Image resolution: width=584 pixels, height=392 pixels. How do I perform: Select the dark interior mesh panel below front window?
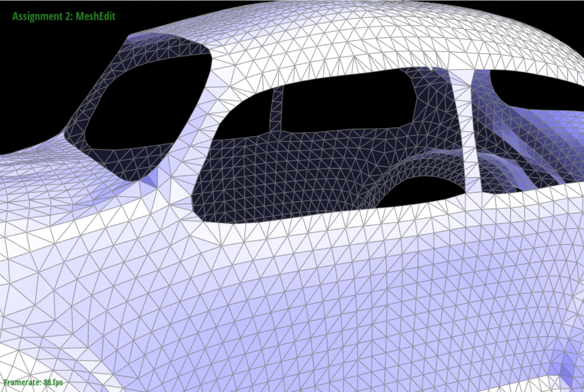coord(276,175)
